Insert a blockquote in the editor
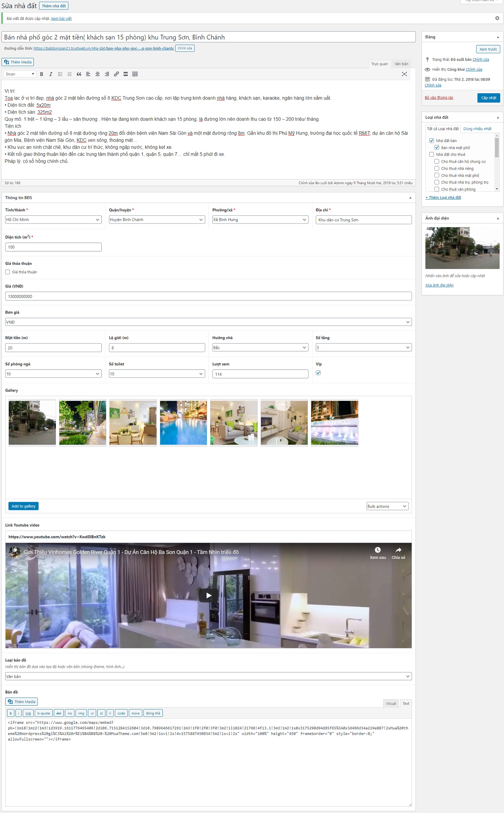This screenshot has height=813, width=504. click(79, 74)
